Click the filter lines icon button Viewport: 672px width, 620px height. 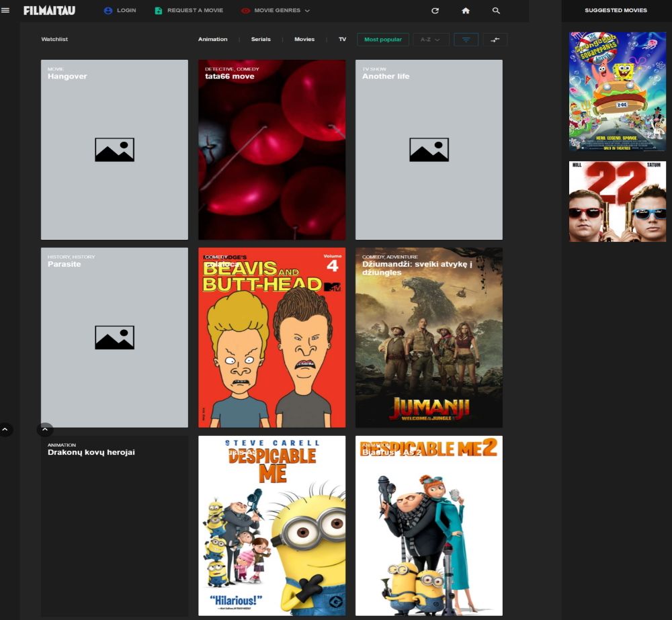point(466,40)
